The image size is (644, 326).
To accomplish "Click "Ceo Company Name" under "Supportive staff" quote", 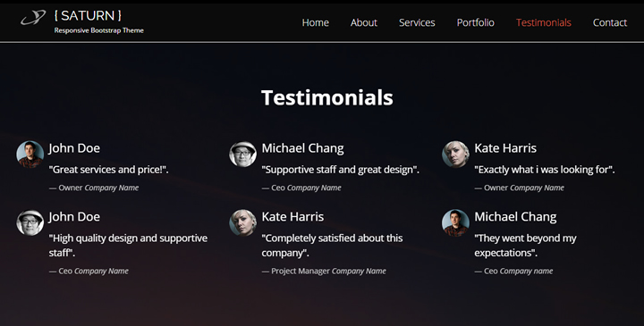I will pyautogui.click(x=301, y=188).
